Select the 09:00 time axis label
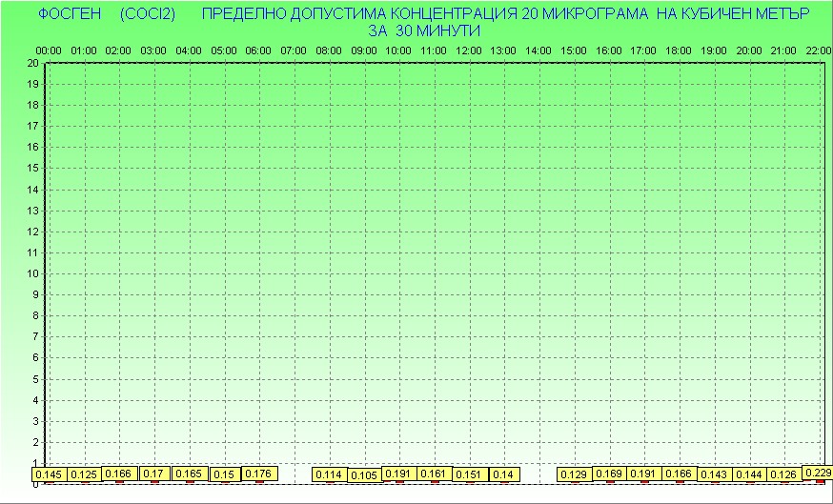The height and width of the screenshot is (504, 833). (x=364, y=51)
